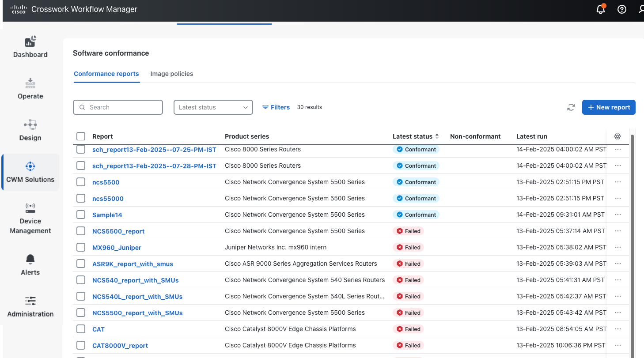The width and height of the screenshot is (644, 358).
Task: Open Administration in the sidebar
Action: click(30, 307)
